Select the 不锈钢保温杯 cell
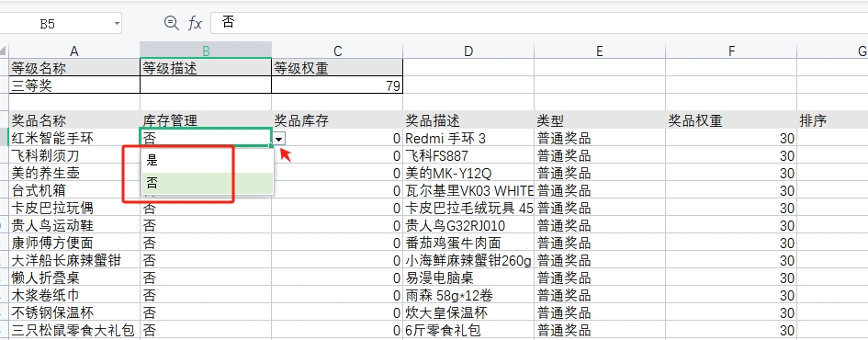 [74, 312]
